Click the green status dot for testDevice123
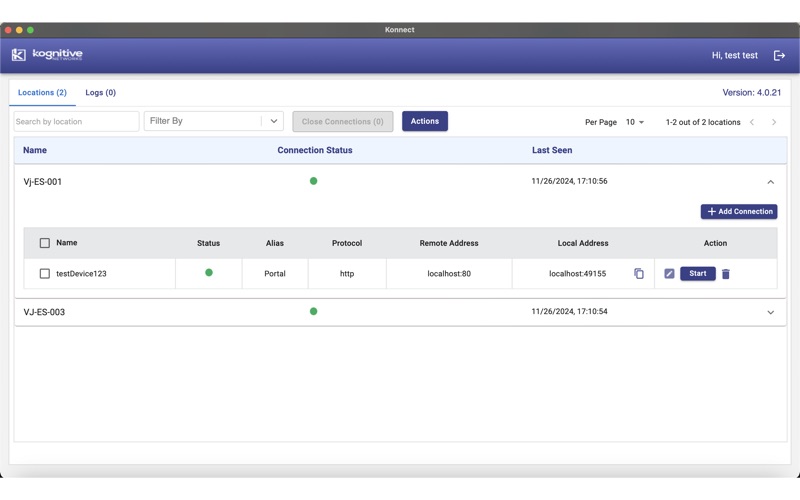Screen dimensions: 800x500 tap(209, 272)
